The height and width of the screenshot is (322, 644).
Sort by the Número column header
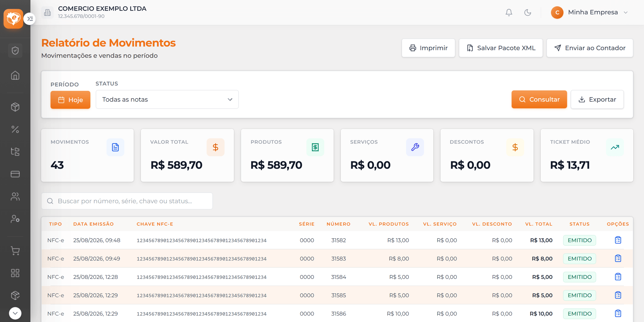tap(339, 224)
